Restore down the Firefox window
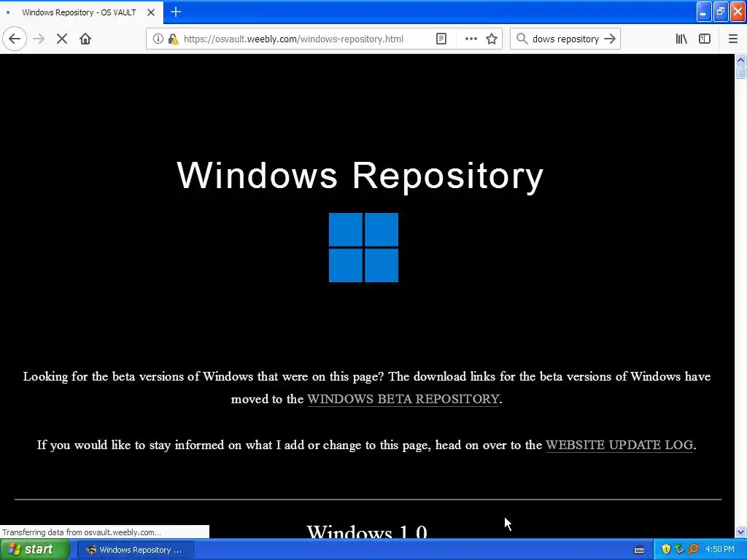The height and width of the screenshot is (560, 747). point(721,12)
